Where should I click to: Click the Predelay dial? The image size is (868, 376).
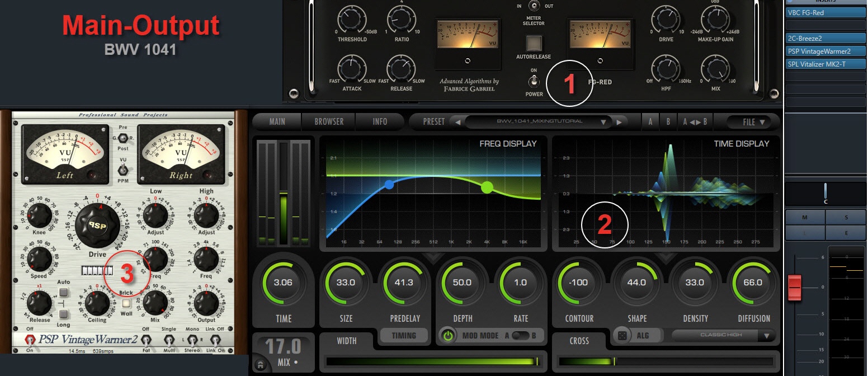click(x=404, y=283)
